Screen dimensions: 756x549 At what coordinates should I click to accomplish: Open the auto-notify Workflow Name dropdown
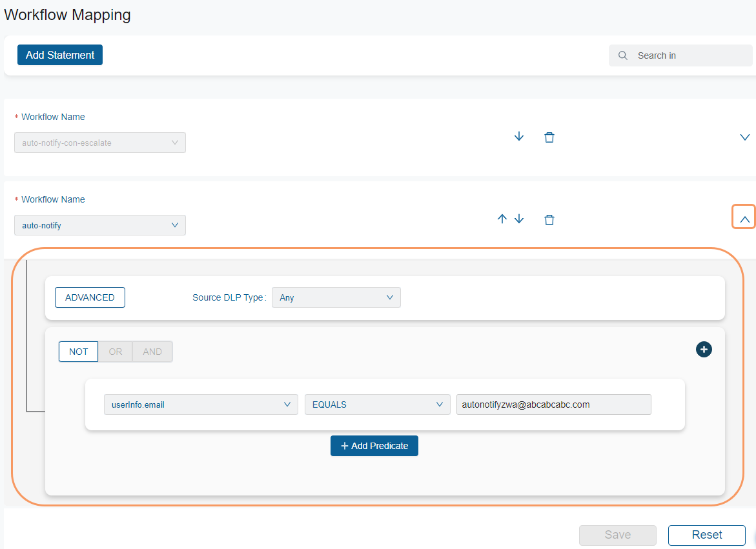click(x=100, y=225)
